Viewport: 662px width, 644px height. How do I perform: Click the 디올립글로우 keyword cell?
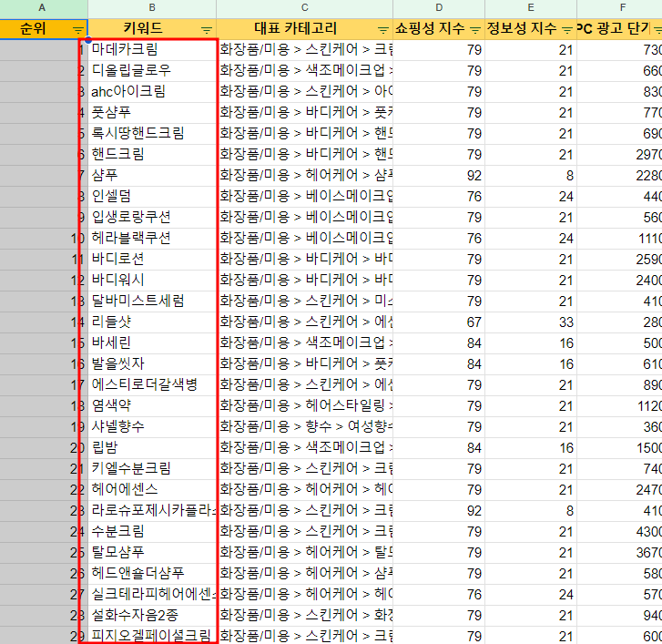(152, 70)
